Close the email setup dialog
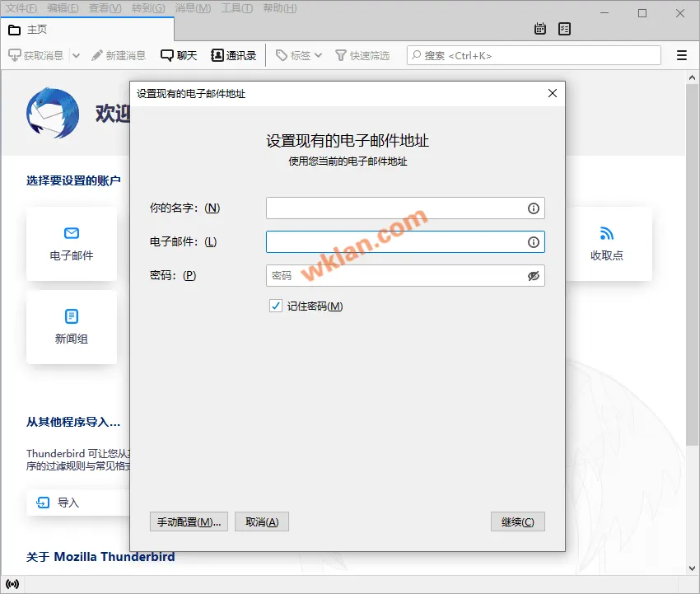 click(553, 93)
